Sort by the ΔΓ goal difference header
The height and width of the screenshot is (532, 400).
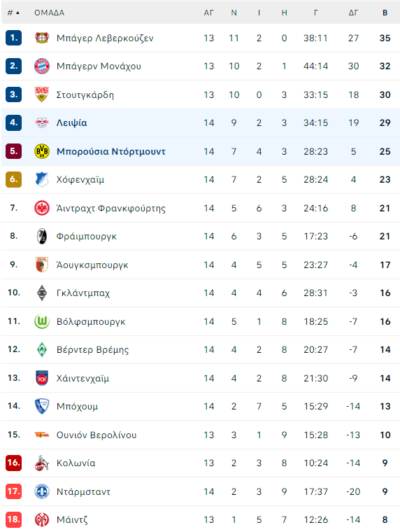coord(353,13)
